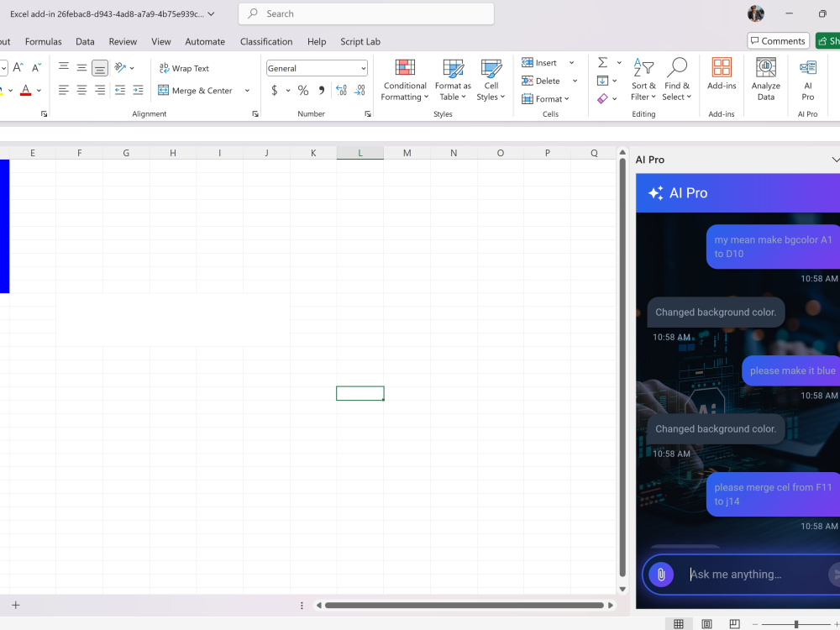Open accounting format dropdown arrow
The width and height of the screenshot is (840, 630).
288,91
